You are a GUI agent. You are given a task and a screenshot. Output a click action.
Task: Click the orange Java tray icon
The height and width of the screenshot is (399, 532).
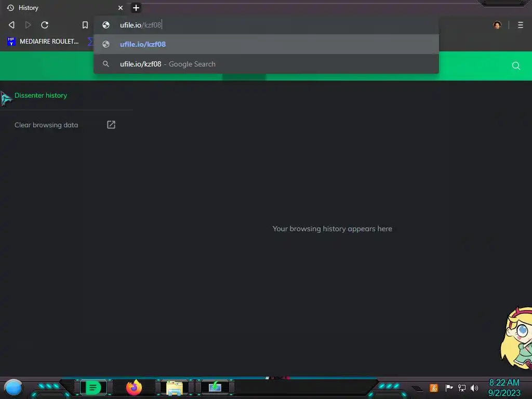(x=434, y=388)
